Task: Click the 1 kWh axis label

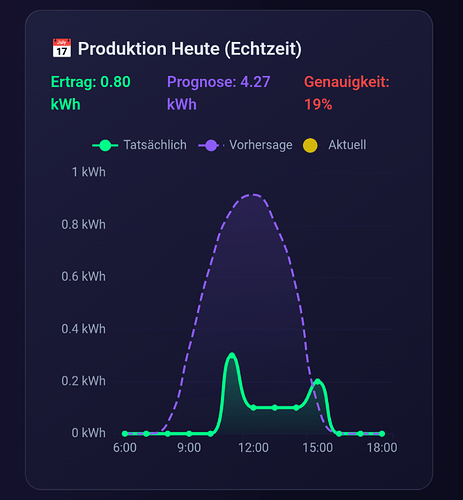Action: pyautogui.click(x=89, y=172)
